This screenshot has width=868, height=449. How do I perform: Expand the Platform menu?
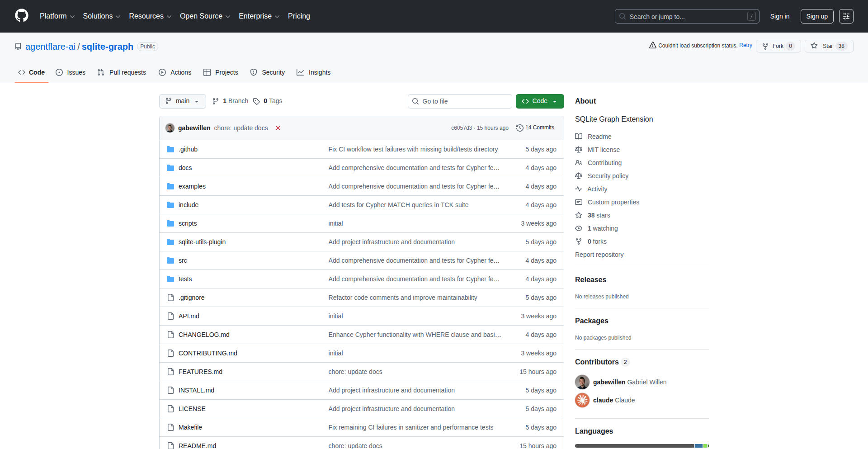point(57,16)
